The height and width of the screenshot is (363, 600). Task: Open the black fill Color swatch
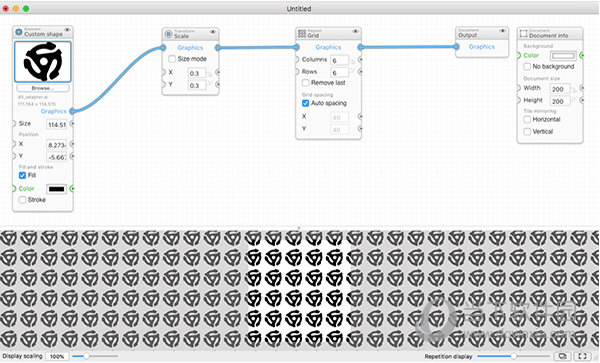57,189
